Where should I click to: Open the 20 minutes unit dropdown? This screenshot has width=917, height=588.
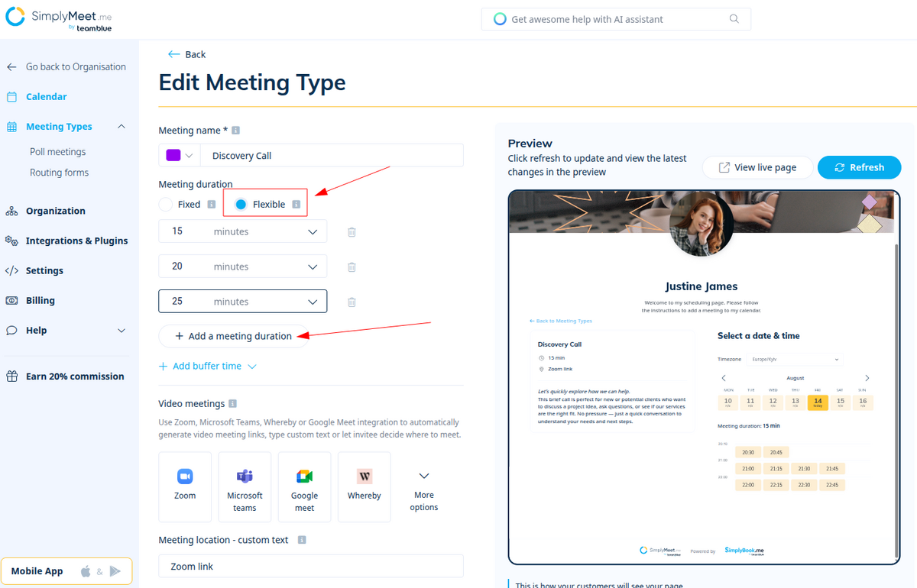coord(312,267)
